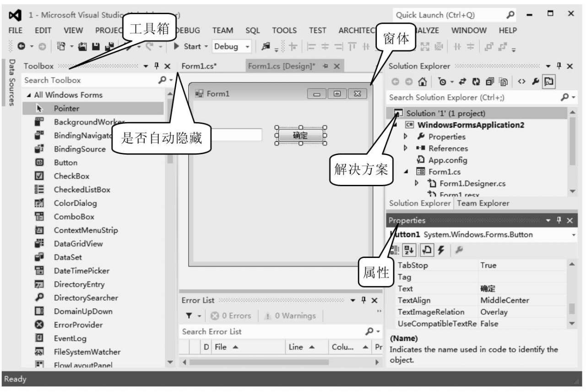Image resolution: width=586 pixels, height=392 pixels.
Task: Open the EDIT menu
Action: 43,30
